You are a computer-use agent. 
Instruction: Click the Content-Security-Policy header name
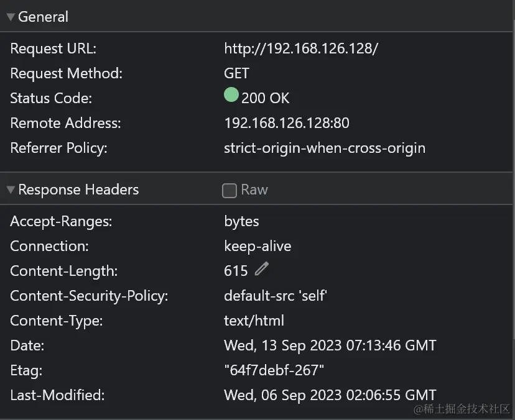coord(89,296)
